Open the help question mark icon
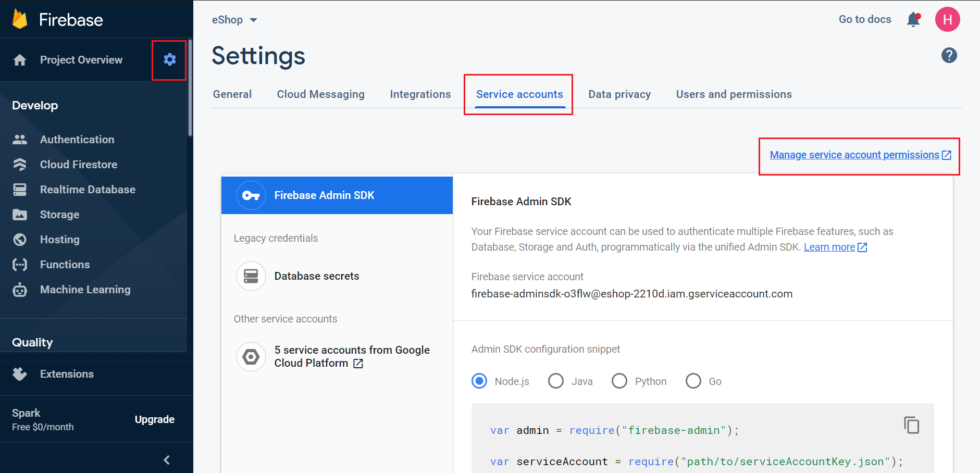Viewport: 980px width, 473px height. coord(949,55)
